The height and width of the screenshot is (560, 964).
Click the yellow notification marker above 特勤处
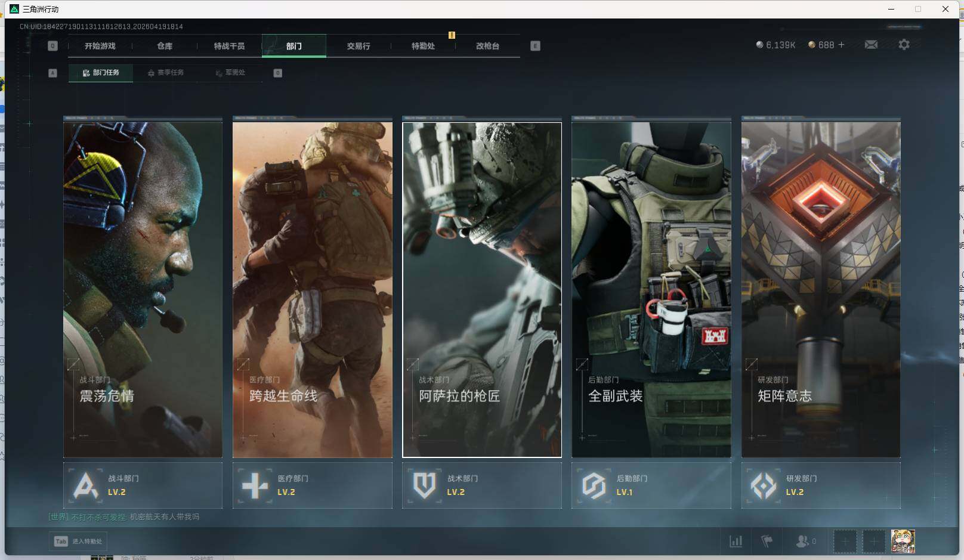(452, 35)
